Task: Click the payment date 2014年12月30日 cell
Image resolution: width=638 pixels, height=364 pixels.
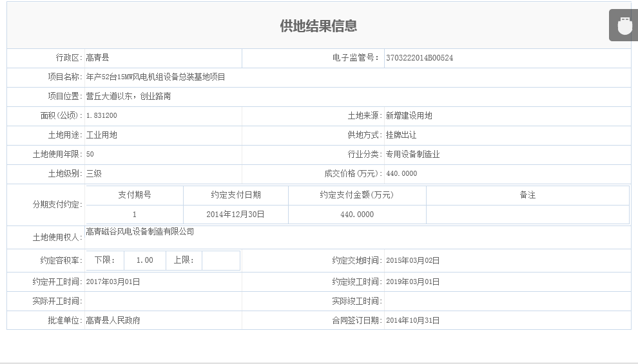Action: pyautogui.click(x=236, y=215)
